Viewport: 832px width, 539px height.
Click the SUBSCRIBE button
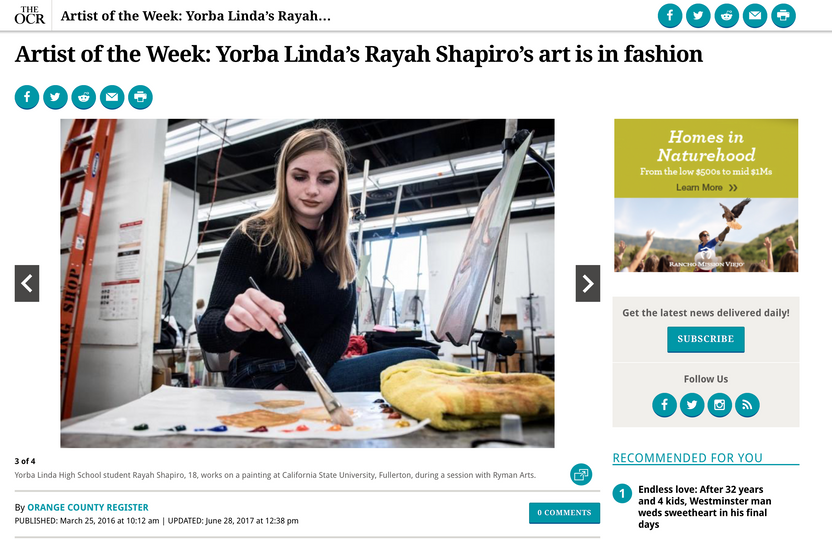706,339
